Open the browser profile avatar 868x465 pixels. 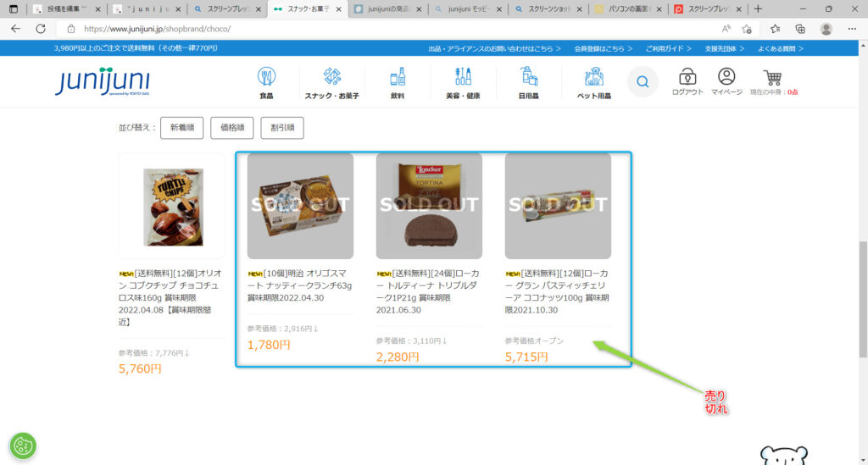tap(826, 29)
